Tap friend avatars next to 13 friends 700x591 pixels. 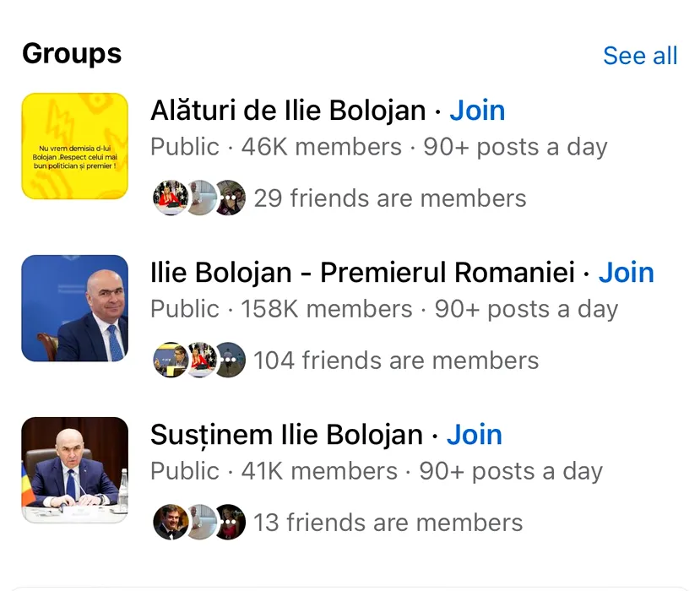click(x=198, y=523)
